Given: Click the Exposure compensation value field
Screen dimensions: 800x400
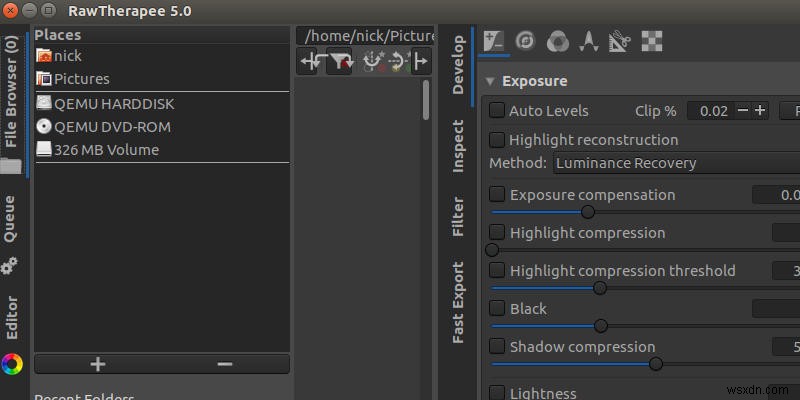Looking at the screenshot, I should point(776,195).
